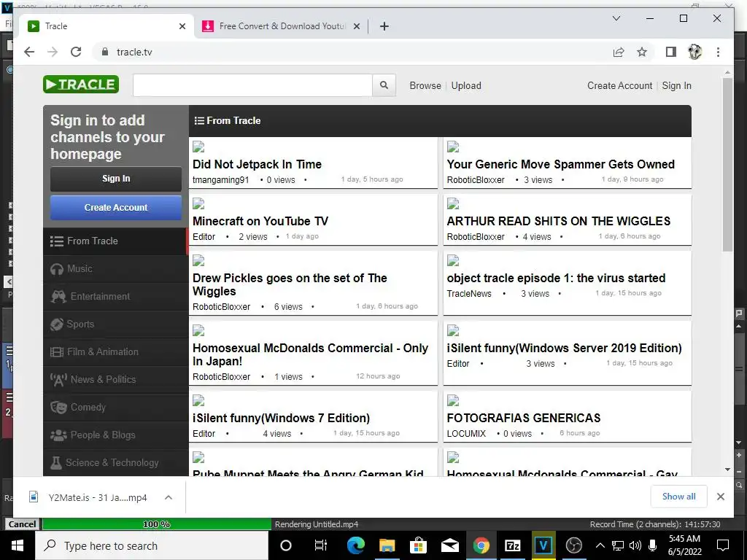
Task: Open video Minecraft on YouTube TV
Action: (x=260, y=221)
